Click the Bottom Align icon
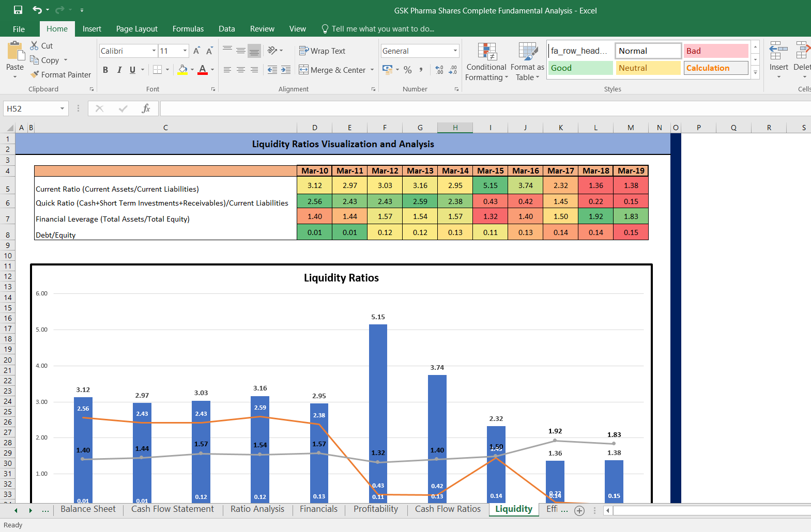This screenshot has height=532, width=811. tap(254, 51)
